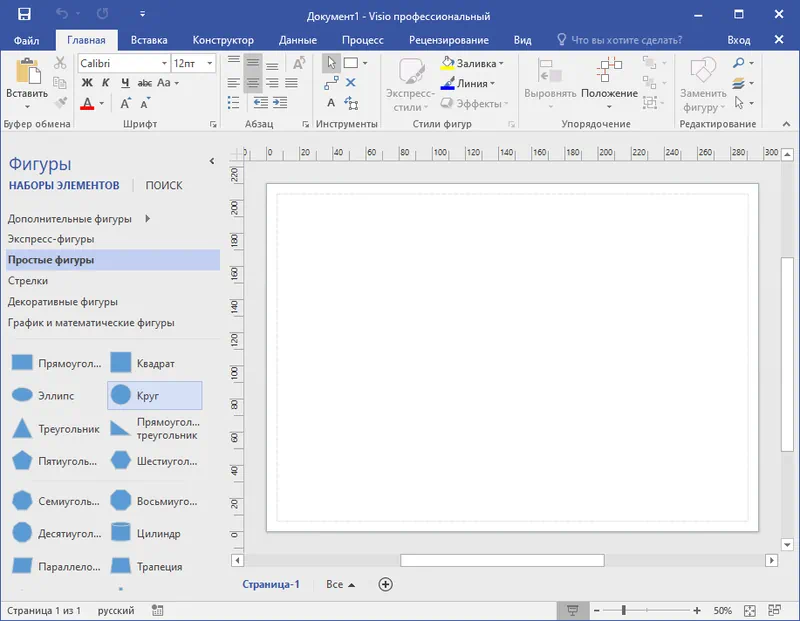Click the Increase font size icon
The image size is (800, 621).
[x=126, y=103]
